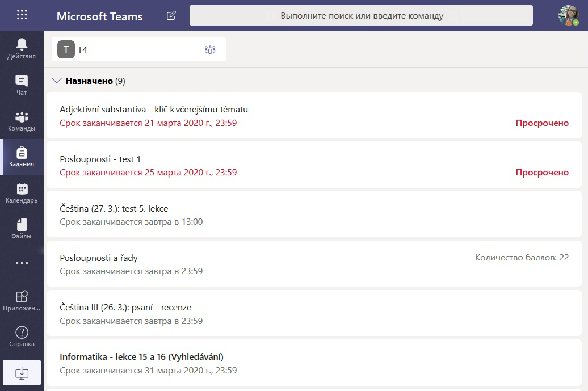Click the T4 team avatar tile
The height and width of the screenshot is (391, 588).
click(x=66, y=49)
